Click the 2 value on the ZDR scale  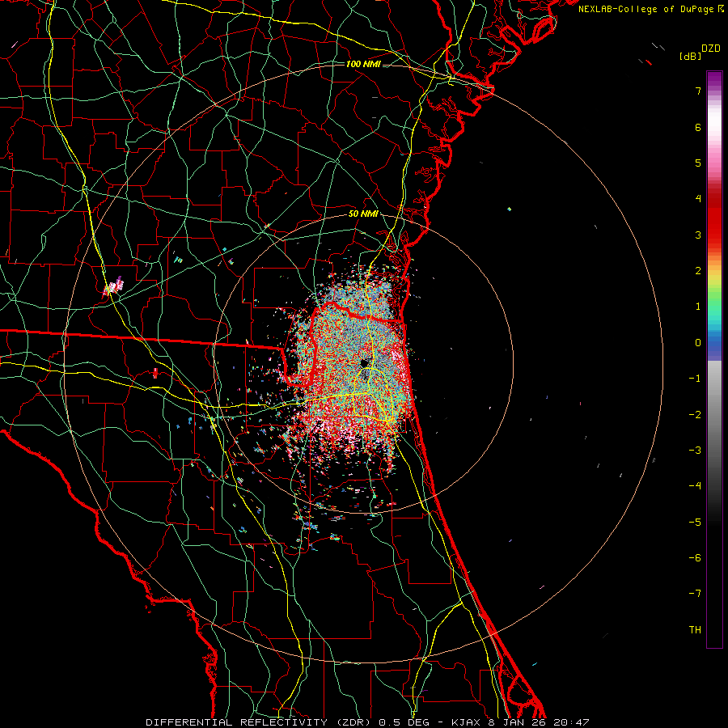point(698,271)
